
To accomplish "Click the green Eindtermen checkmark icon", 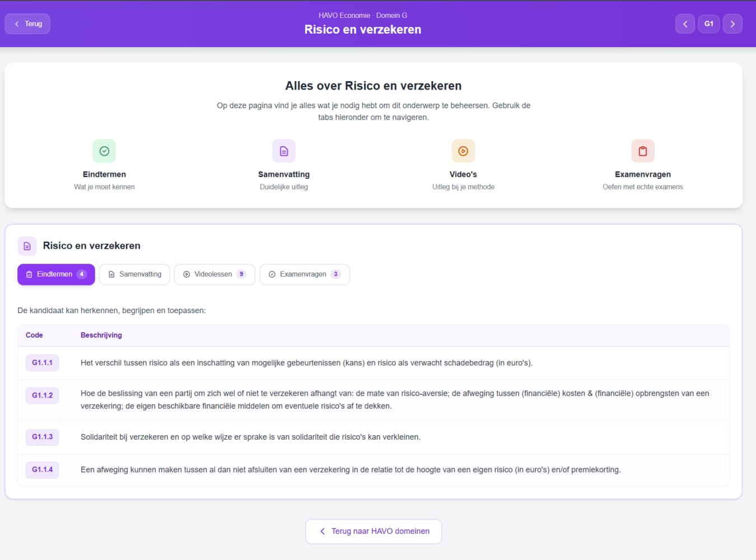I will coord(104,151).
